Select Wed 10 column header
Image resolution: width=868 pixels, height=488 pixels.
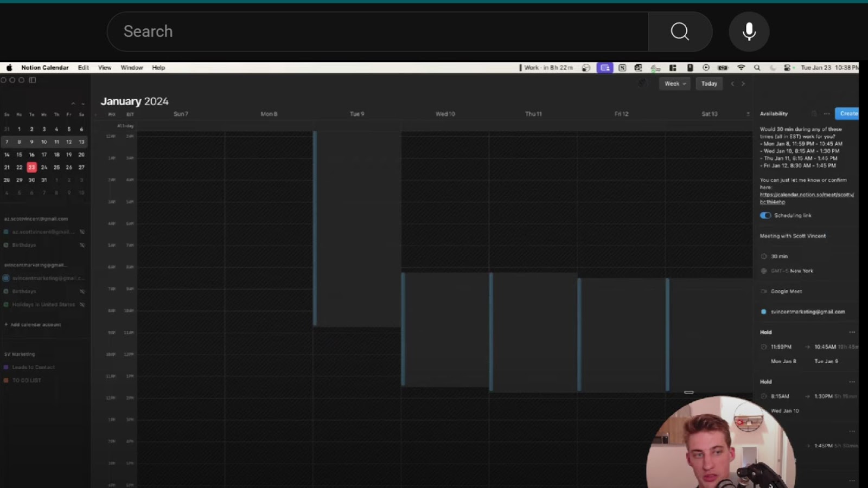click(445, 114)
